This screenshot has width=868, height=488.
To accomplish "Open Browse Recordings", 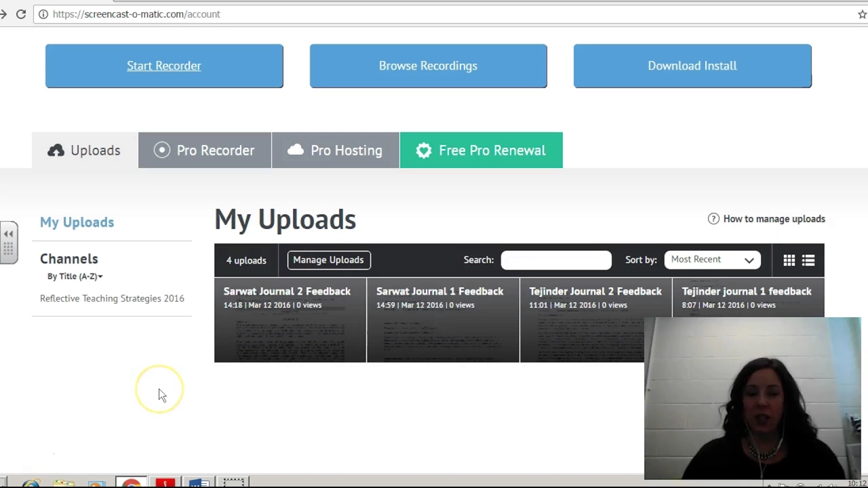I will [x=428, y=66].
